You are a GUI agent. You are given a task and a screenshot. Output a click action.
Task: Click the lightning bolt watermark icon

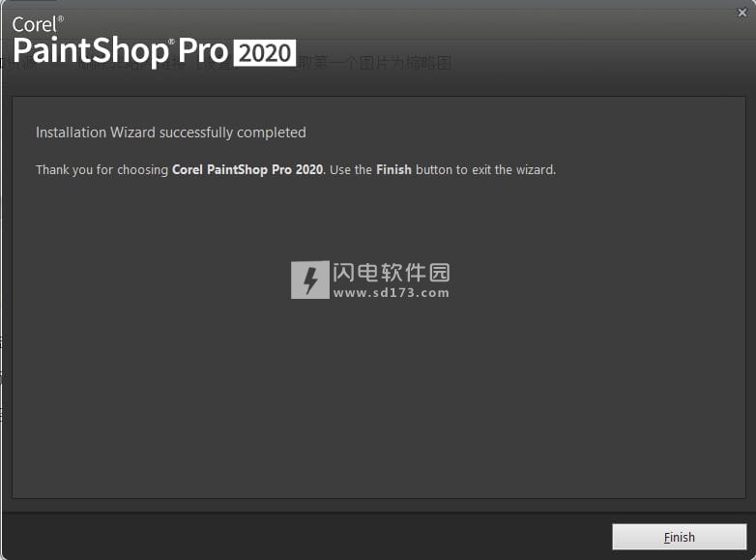(310, 280)
